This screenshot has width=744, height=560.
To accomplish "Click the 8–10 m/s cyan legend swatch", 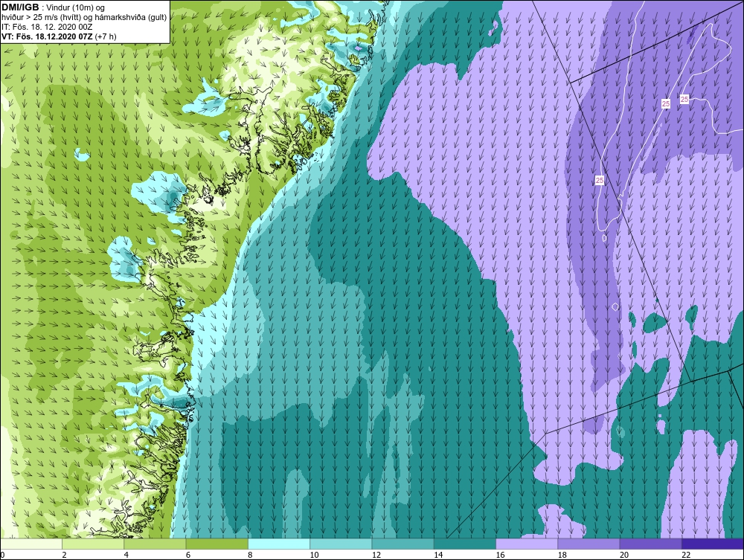I will pos(279,544).
